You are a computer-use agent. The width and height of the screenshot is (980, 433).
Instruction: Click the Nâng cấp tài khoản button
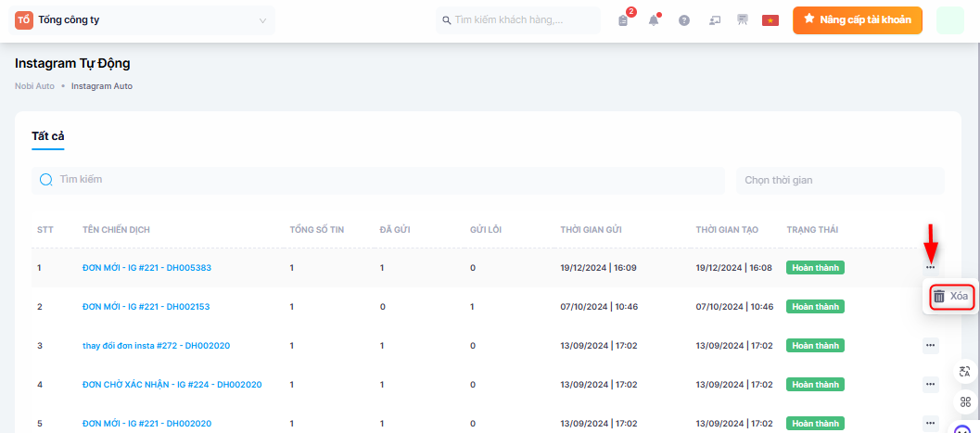(x=857, y=19)
